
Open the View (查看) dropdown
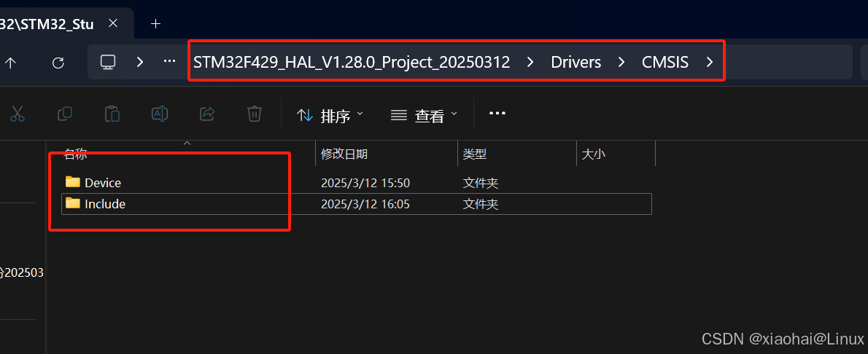pyautogui.click(x=424, y=115)
